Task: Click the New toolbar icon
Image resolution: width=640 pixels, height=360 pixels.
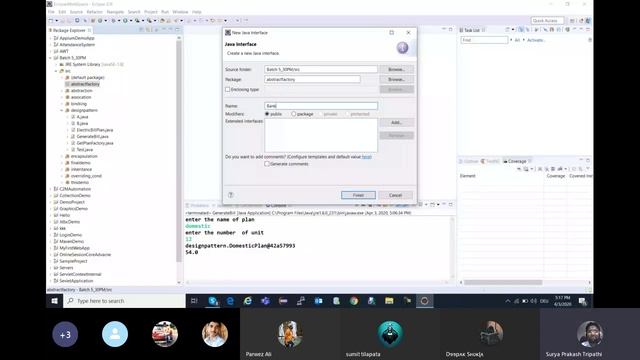Action: [51, 20]
